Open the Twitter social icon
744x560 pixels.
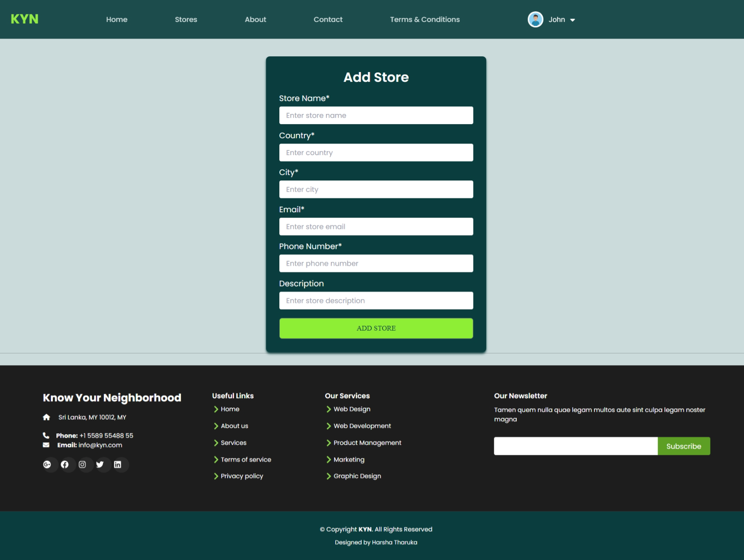(100, 465)
